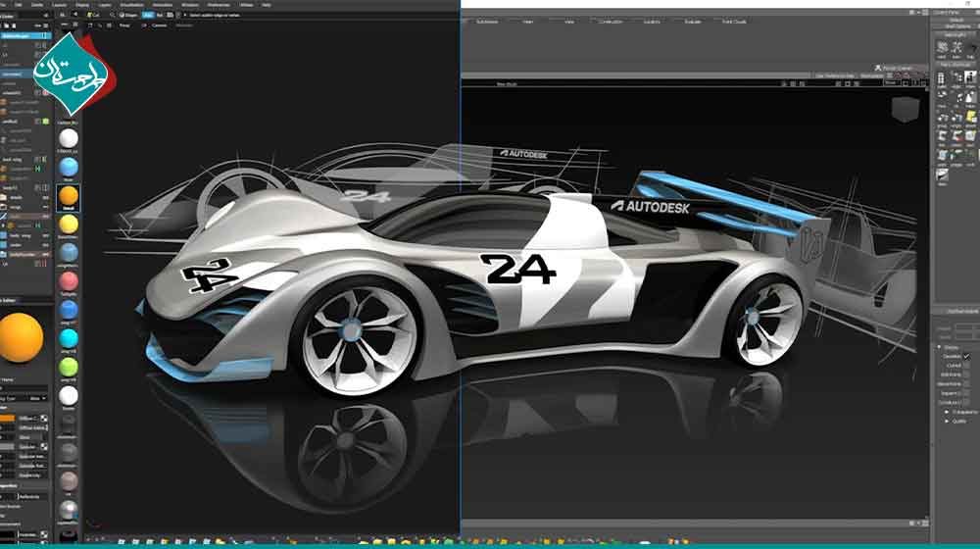Screen dimensions: 980x549
Task: Click the Show button above the viewport
Action: tap(891, 82)
